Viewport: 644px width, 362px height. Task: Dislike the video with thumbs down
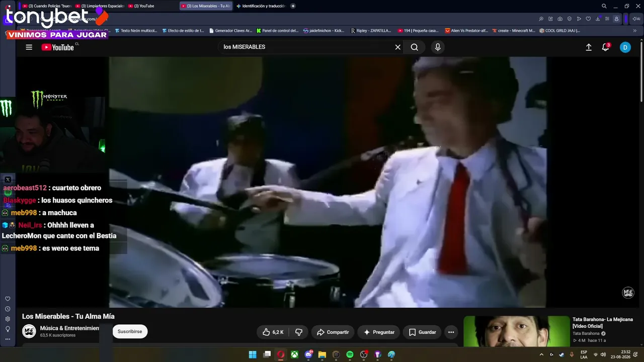pos(299,332)
